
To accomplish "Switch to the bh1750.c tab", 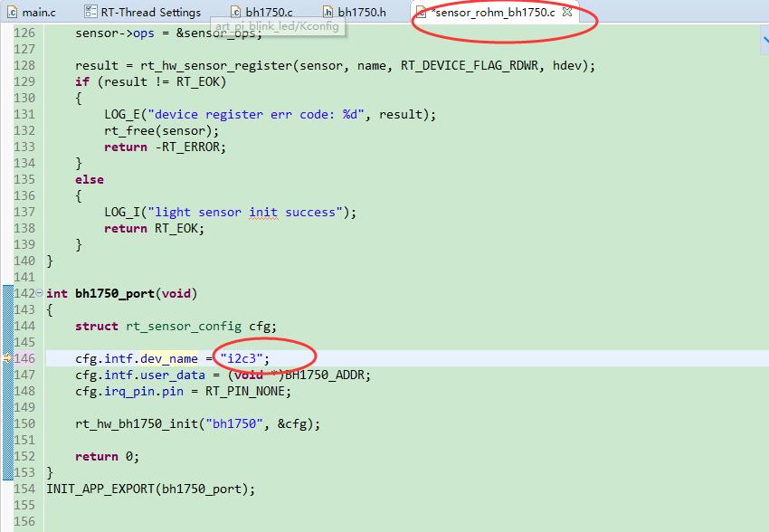I will (x=261, y=13).
